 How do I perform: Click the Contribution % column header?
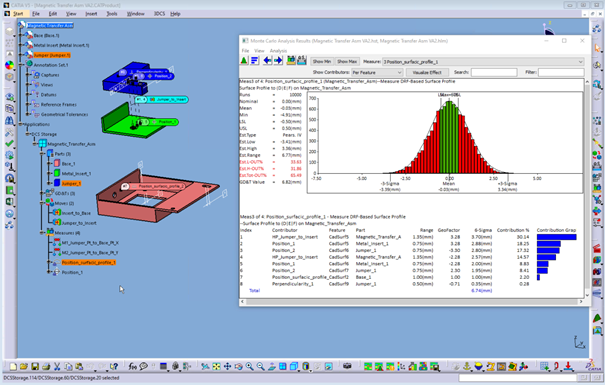pyautogui.click(x=513, y=230)
